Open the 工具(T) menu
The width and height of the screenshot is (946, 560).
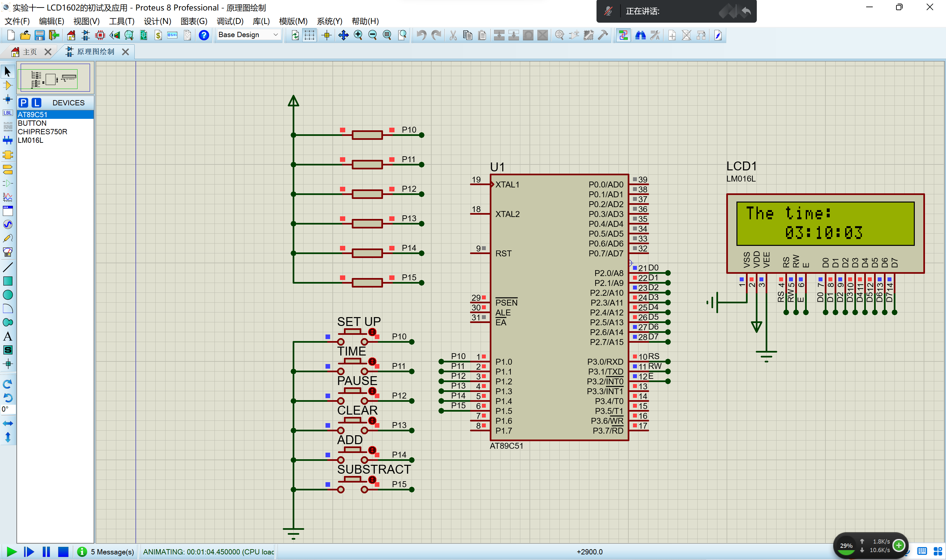pos(122,21)
